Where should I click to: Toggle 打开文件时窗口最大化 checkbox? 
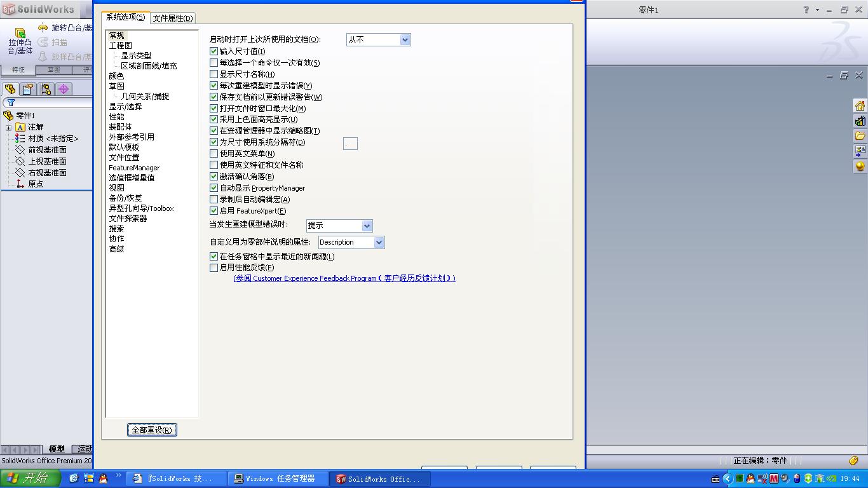[214, 109]
